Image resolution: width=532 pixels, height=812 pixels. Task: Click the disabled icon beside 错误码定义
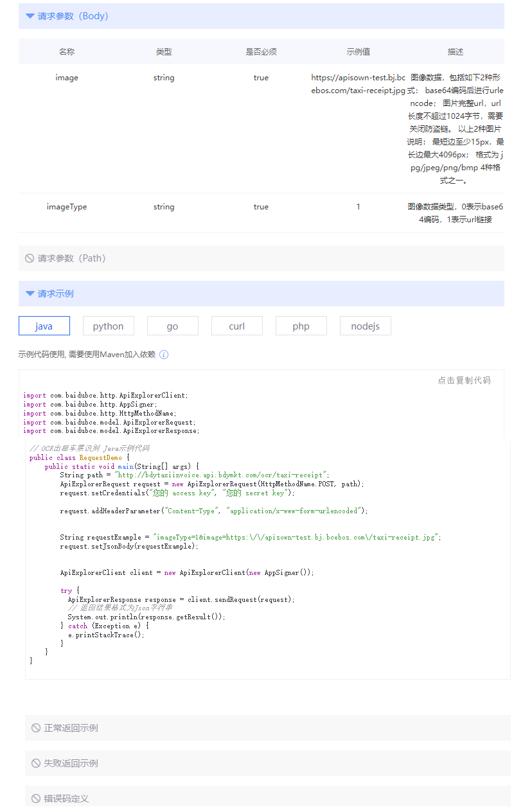(x=36, y=799)
